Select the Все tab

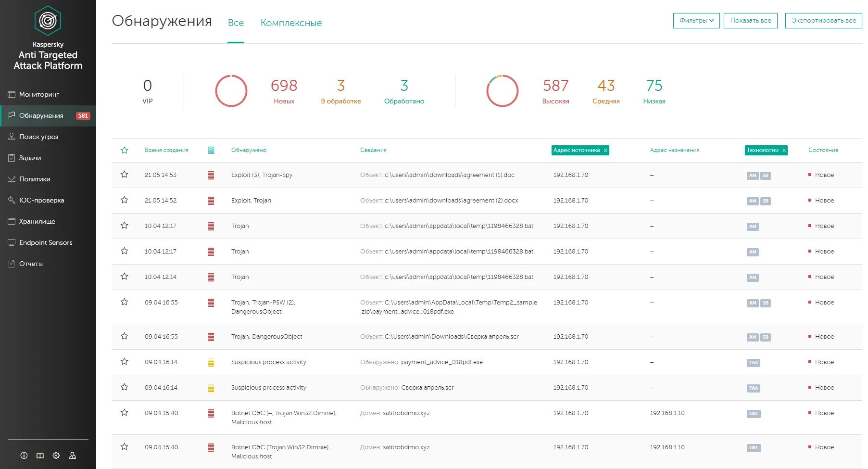tap(236, 23)
